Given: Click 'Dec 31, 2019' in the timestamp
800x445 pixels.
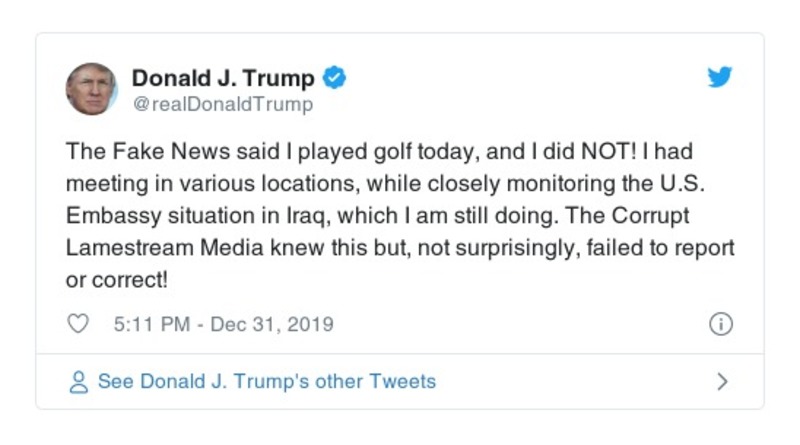Looking at the screenshot, I should point(272,325).
